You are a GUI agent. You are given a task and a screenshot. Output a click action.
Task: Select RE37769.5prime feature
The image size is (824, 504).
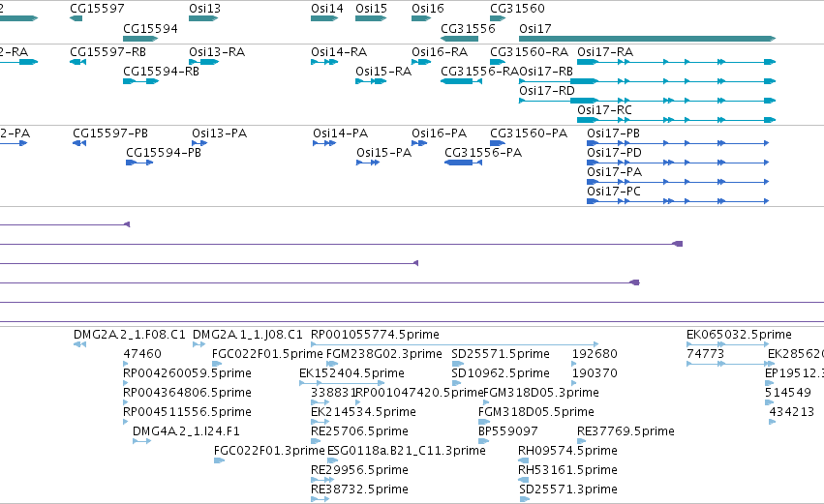(626, 431)
